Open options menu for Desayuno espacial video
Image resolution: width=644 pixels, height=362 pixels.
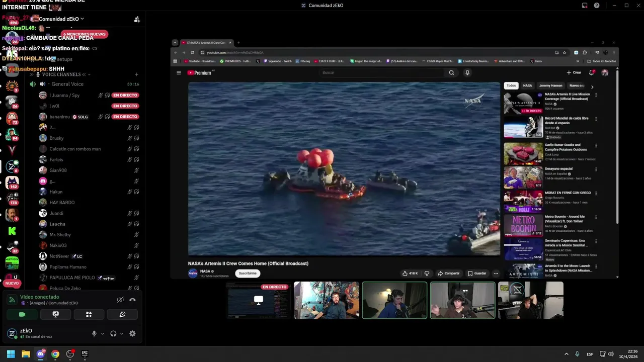click(x=596, y=169)
